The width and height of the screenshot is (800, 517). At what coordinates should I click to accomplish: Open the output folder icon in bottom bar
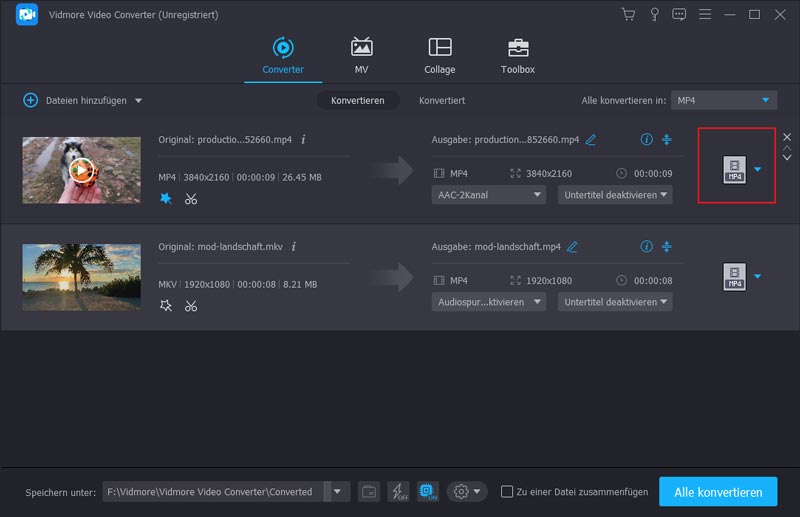[369, 491]
